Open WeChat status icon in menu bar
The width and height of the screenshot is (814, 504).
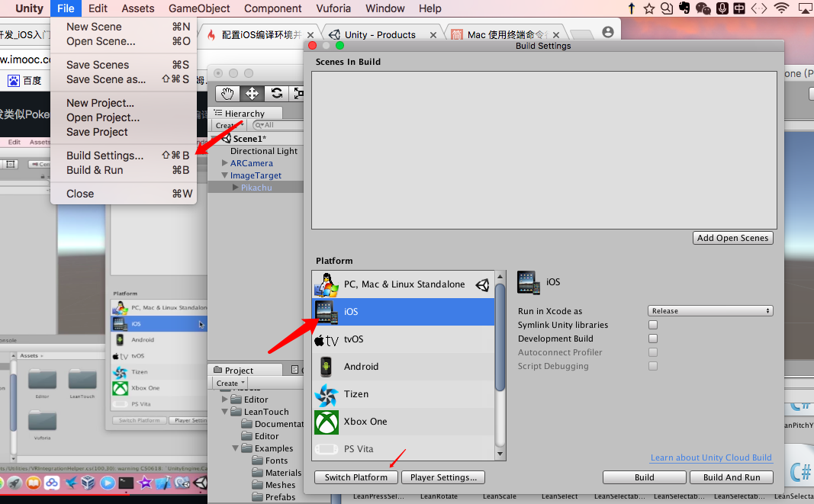703,8
